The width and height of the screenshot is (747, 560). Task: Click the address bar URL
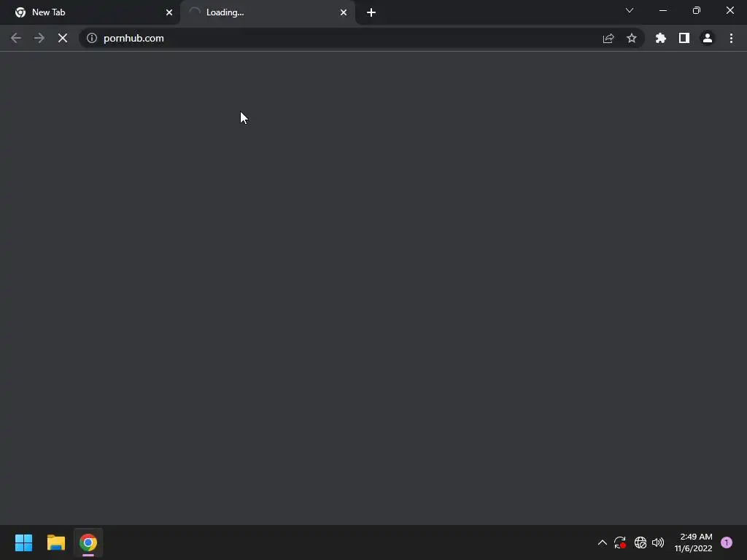pyautogui.click(x=133, y=38)
